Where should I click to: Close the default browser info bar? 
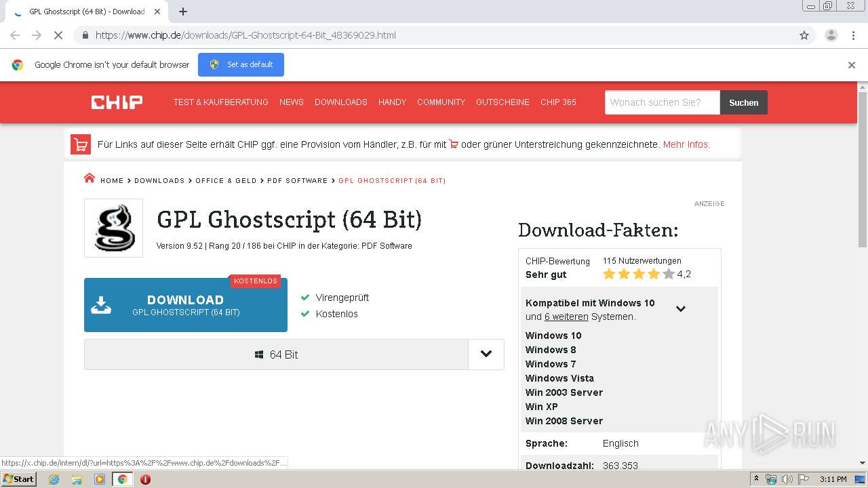pyautogui.click(x=852, y=65)
